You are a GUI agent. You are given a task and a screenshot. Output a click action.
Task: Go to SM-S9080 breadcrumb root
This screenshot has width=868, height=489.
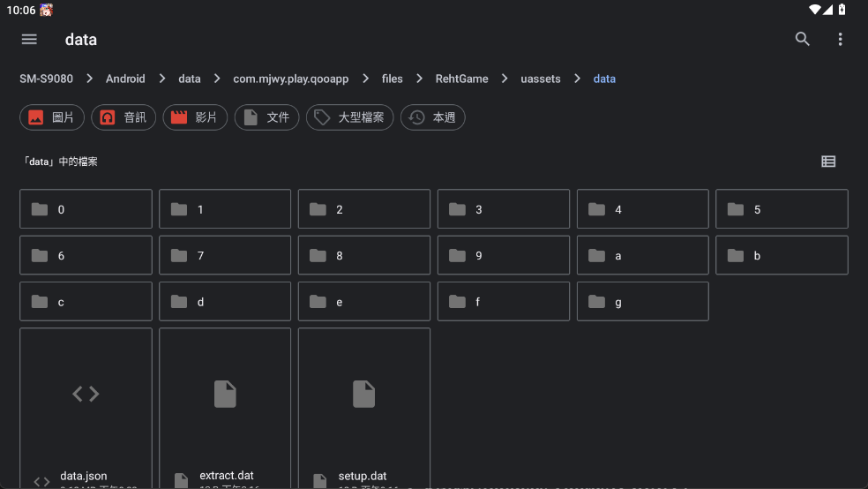pyautogui.click(x=47, y=79)
